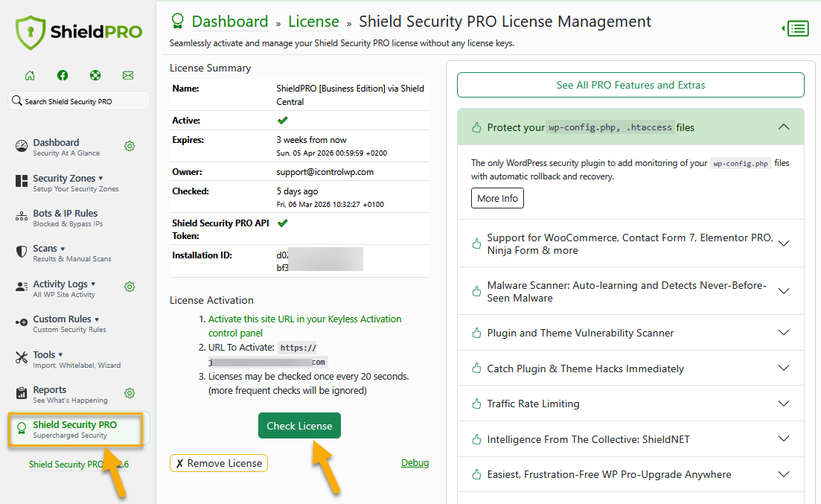Select the owner email support@icontrolwp.com

(325, 172)
